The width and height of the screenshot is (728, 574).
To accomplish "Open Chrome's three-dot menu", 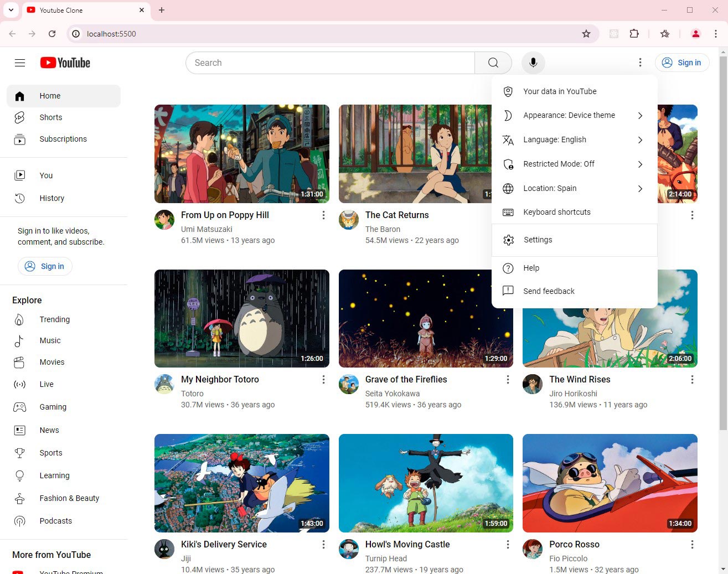I will pyautogui.click(x=716, y=34).
